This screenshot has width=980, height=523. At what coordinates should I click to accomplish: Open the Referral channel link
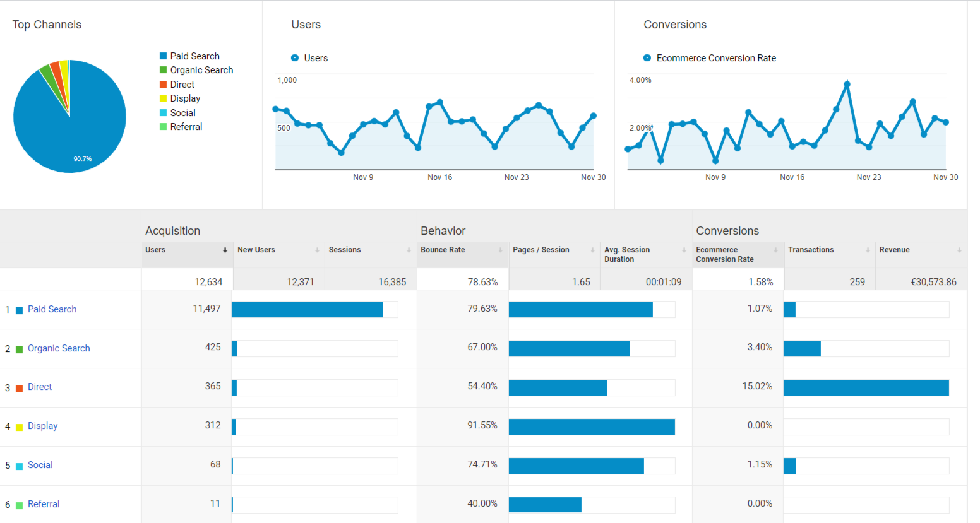pyautogui.click(x=44, y=504)
